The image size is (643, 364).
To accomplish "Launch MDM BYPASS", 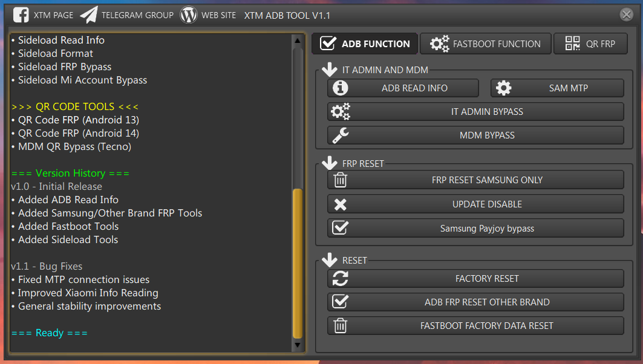I will [475, 135].
